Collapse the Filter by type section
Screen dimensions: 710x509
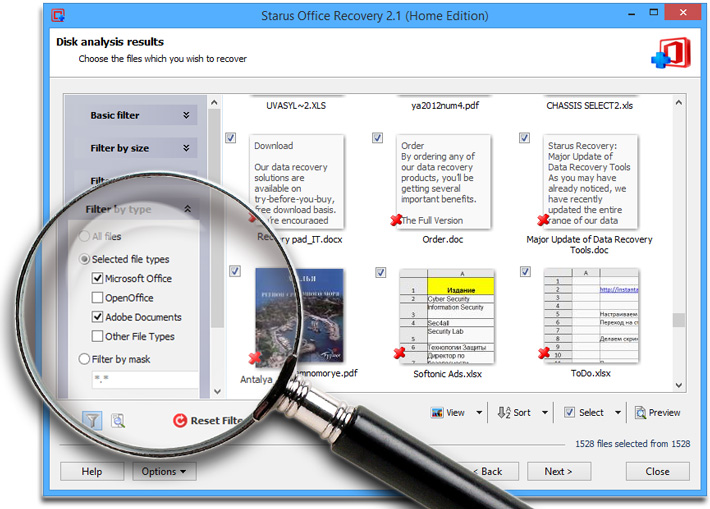point(187,209)
